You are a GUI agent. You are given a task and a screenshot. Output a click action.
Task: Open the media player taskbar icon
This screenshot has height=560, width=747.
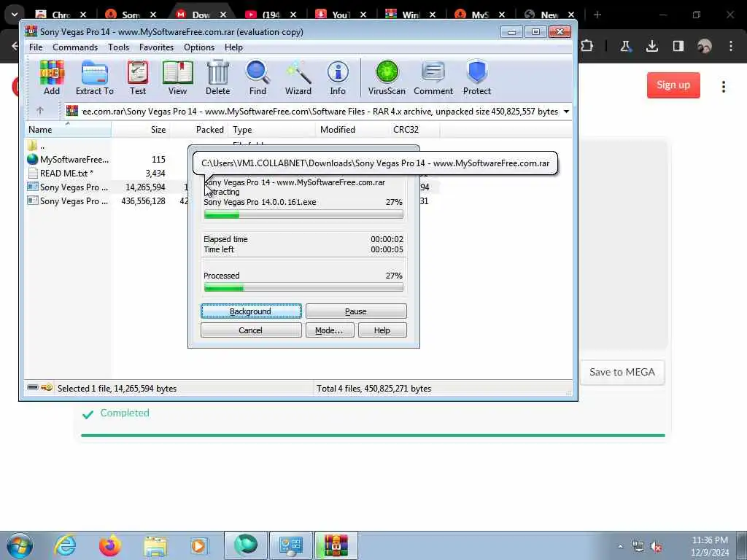click(199, 545)
